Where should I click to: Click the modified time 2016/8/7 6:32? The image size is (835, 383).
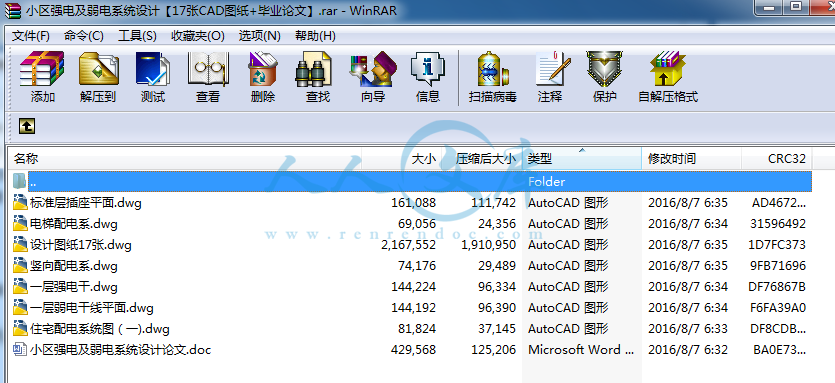687,350
